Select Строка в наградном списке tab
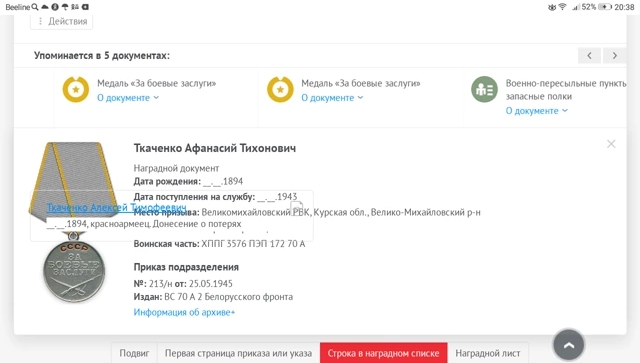 [x=383, y=353]
